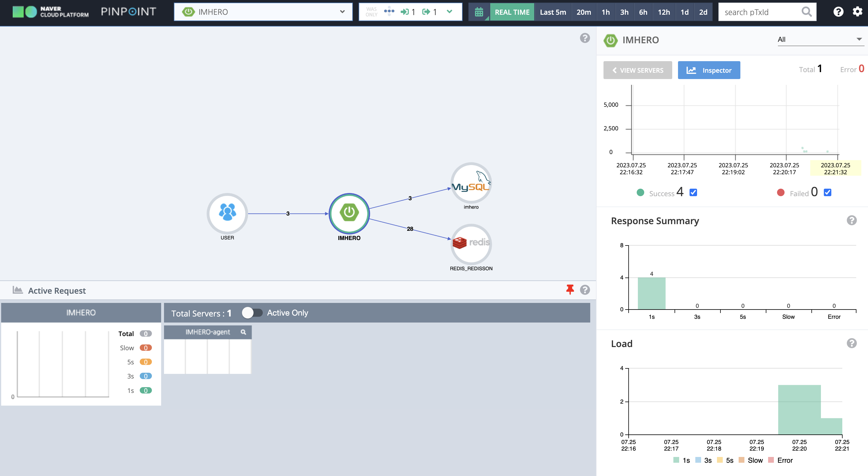Click the search pTxId input field
Image resolution: width=868 pixels, height=476 pixels.
[x=760, y=12]
